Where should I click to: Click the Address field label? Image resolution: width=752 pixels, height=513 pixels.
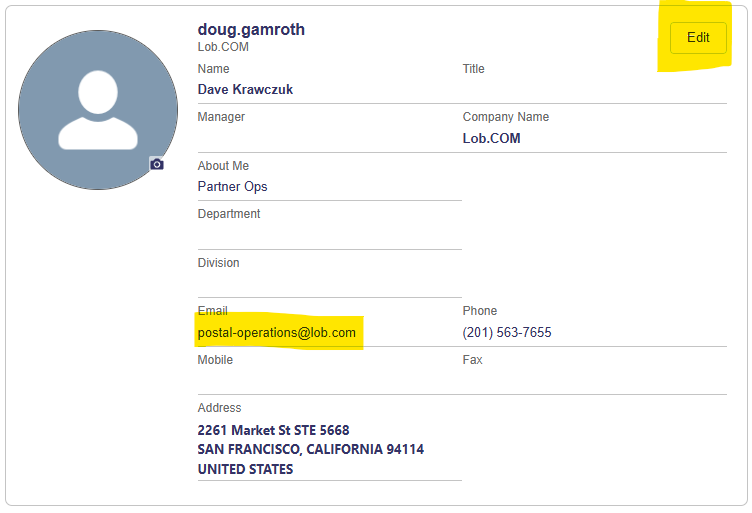point(219,408)
